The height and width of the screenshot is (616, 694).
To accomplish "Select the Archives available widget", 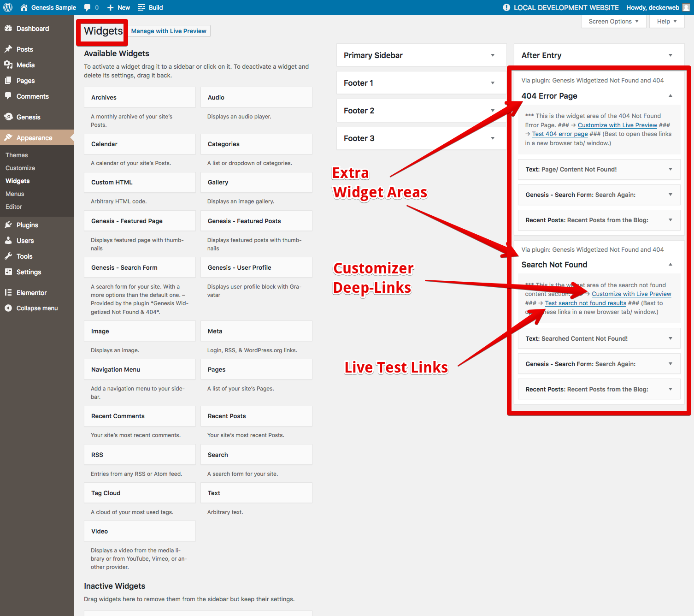I will click(140, 97).
